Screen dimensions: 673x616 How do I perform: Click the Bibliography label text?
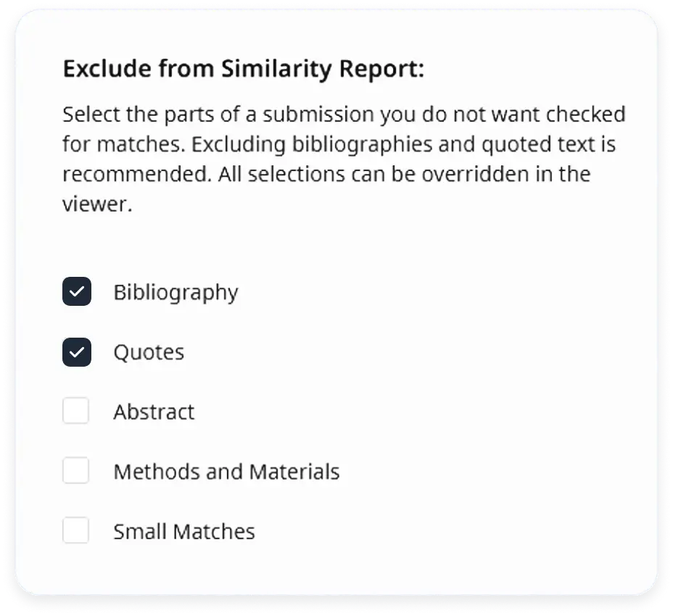[176, 291]
